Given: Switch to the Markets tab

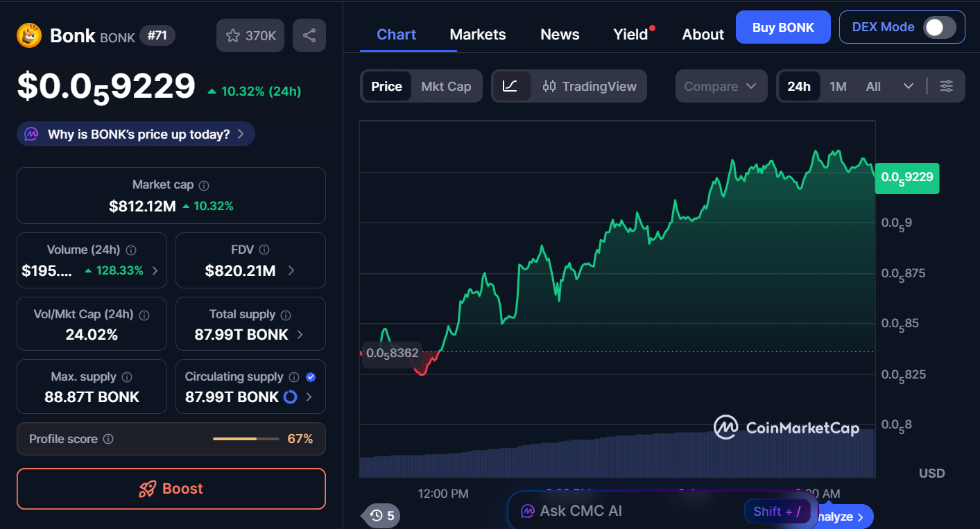Looking at the screenshot, I should click(477, 34).
